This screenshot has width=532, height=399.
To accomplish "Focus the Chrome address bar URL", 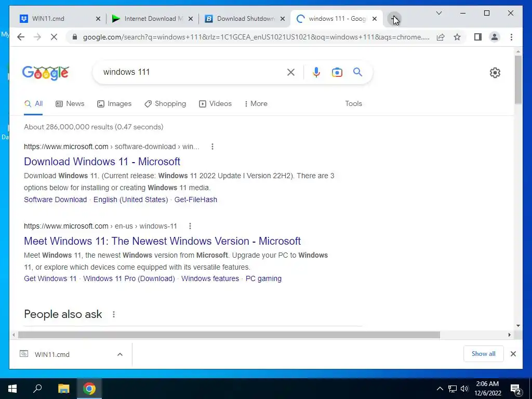I will [256, 37].
